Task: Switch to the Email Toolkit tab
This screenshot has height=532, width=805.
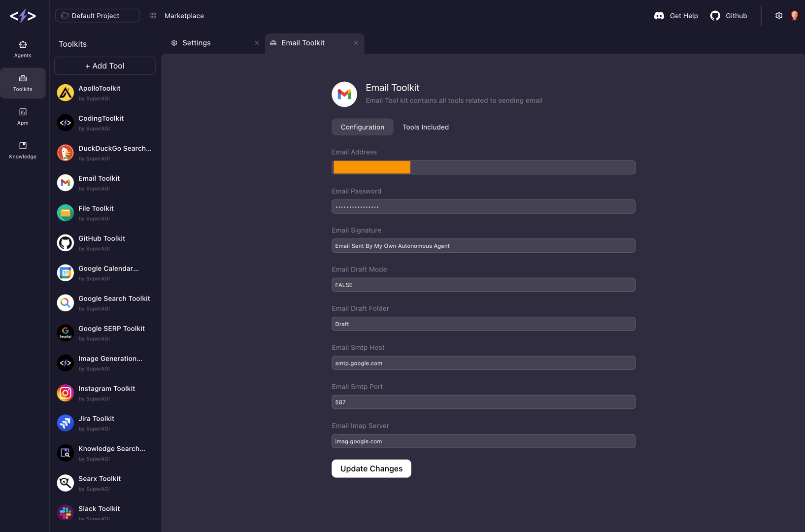Action: coord(314,43)
